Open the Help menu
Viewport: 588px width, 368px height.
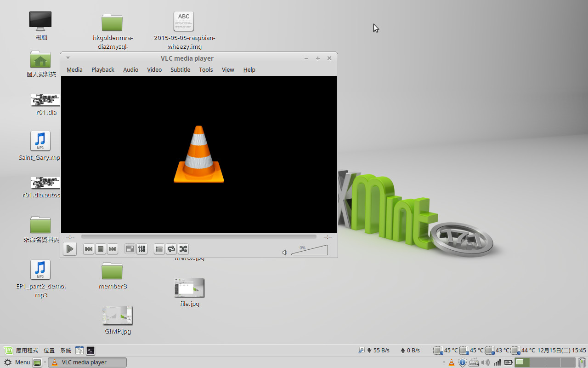249,70
